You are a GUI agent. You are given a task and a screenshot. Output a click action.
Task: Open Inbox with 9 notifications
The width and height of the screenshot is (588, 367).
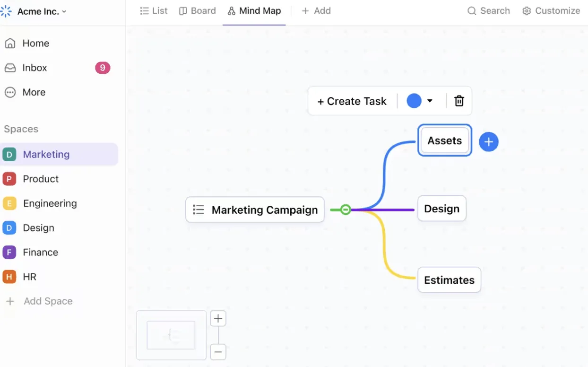click(57, 68)
